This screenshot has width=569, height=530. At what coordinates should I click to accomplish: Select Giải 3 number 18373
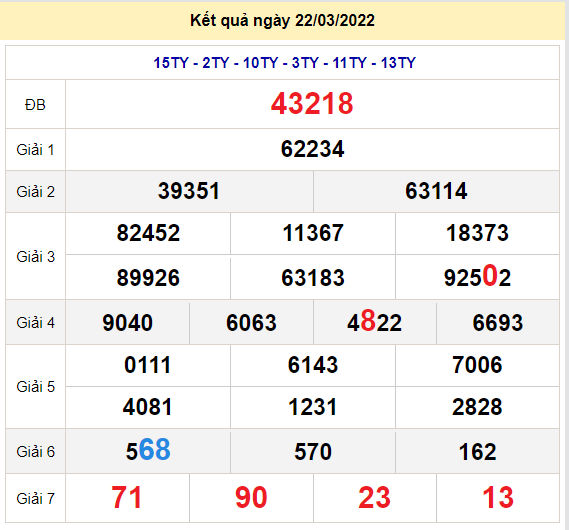click(x=477, y=233)
